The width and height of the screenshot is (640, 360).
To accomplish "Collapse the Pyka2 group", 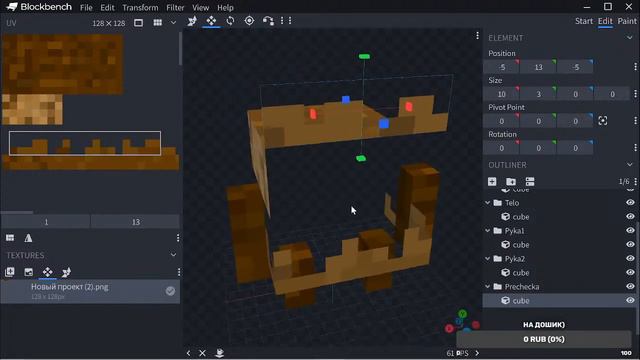I will 488,259.
